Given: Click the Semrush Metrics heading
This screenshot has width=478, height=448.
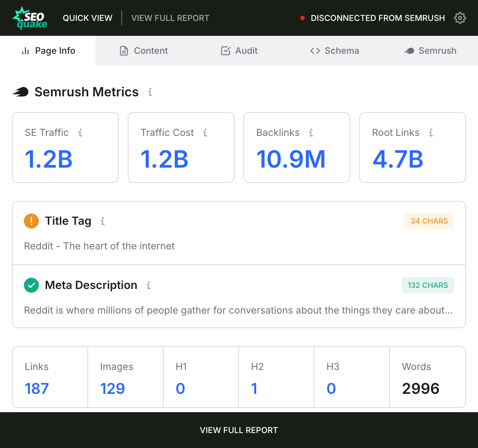Looking at the screenshot, I should (87, 92).
